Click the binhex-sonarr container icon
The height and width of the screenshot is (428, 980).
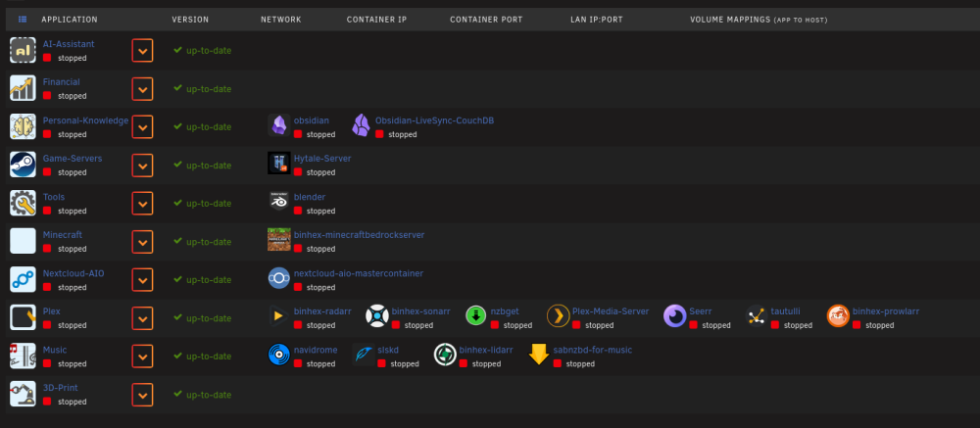click(x=377, y=316)
